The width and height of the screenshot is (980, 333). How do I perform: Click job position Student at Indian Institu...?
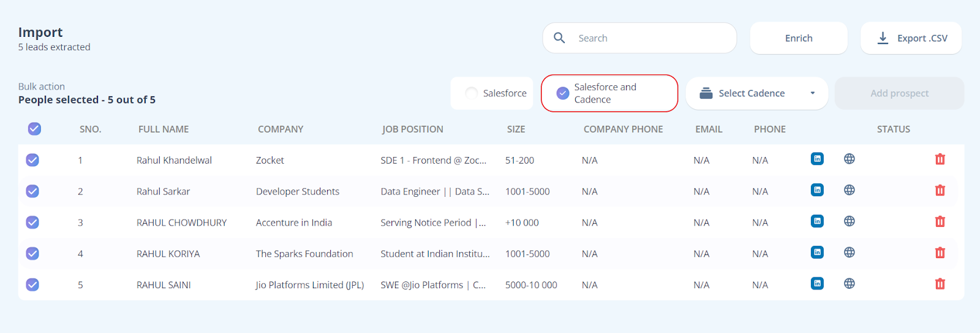point(435,254)
